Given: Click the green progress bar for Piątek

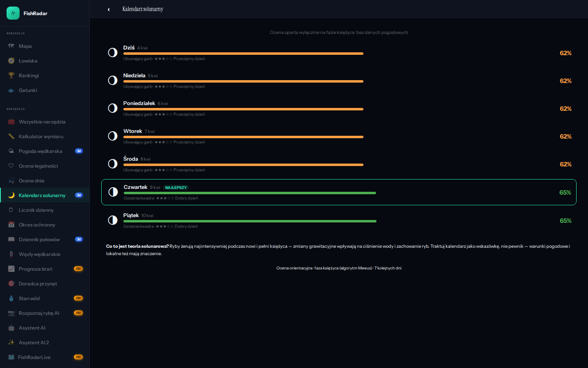Looking at the screenshot, I should (249, 221).
